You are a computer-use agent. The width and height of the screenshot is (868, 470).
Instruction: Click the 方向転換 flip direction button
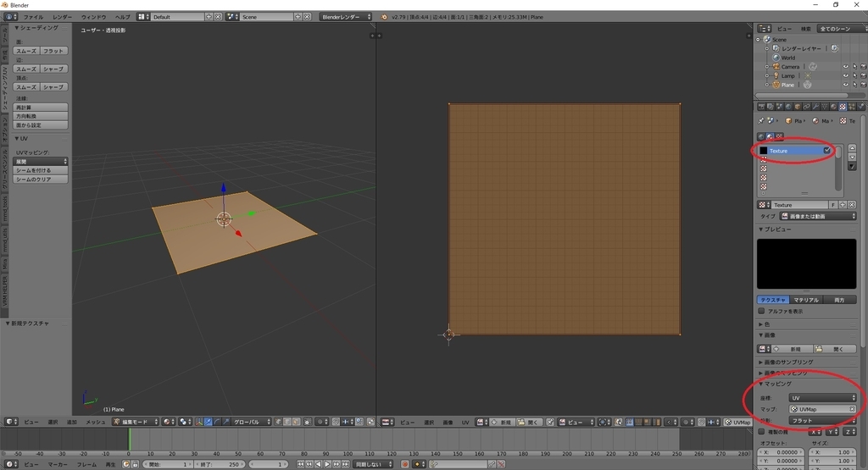pos(41,116)
